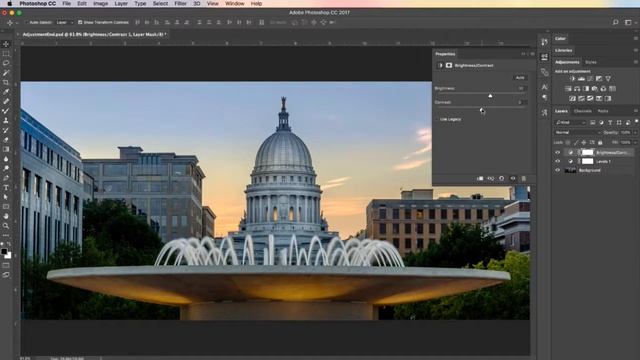
Task: Open the Layer menu
Action: 121,4
